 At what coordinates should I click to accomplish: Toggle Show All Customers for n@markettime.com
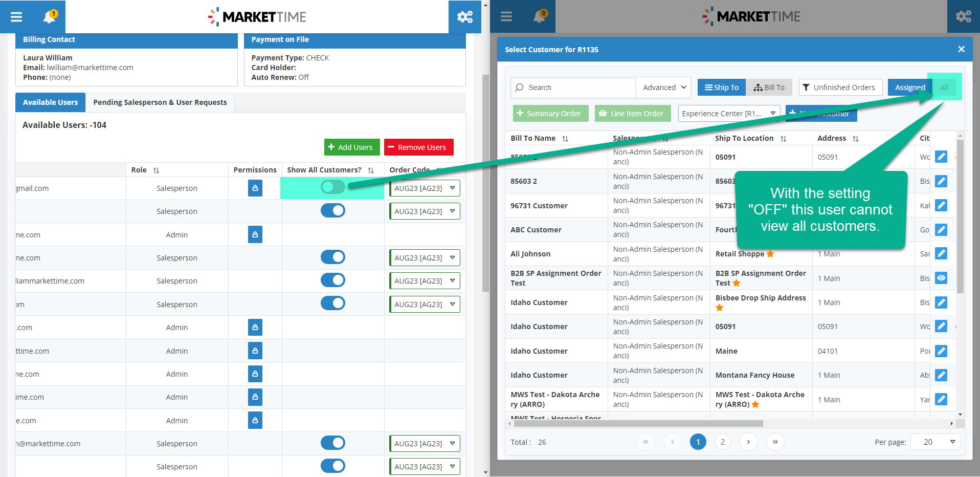click(x=333, y=443)
